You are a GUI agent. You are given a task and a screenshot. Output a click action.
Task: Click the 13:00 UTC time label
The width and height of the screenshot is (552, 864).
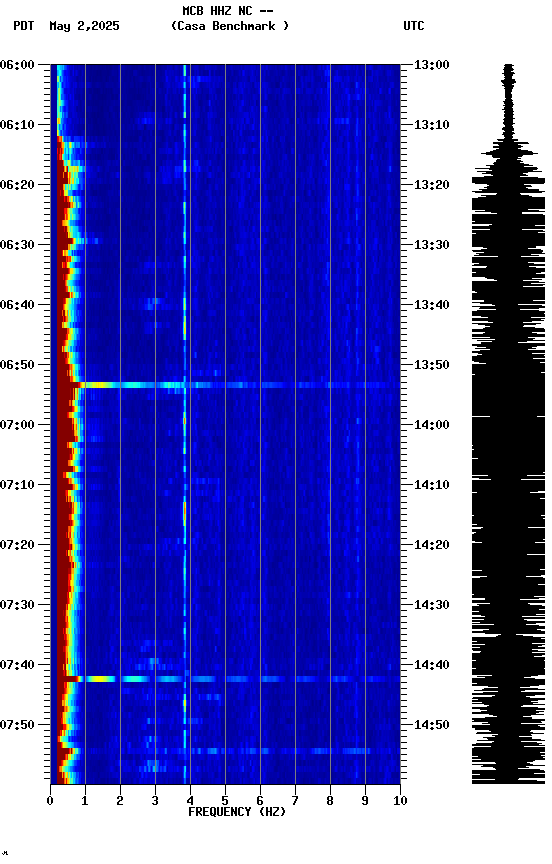click(x=432, y=65)
